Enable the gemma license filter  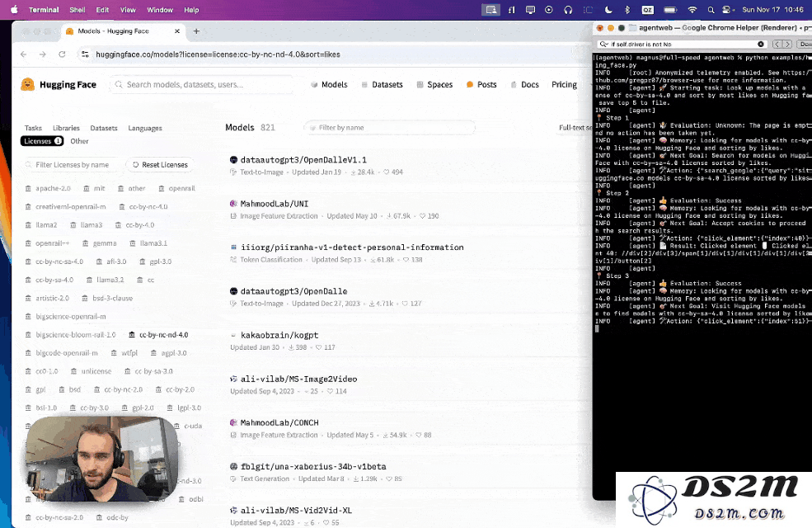tap(100, 243)
